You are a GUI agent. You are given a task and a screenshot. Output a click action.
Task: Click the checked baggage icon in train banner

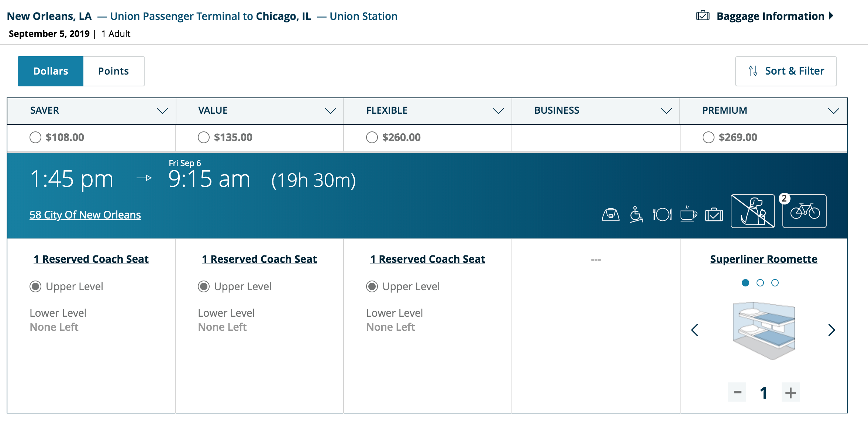(x=714, y=214)
